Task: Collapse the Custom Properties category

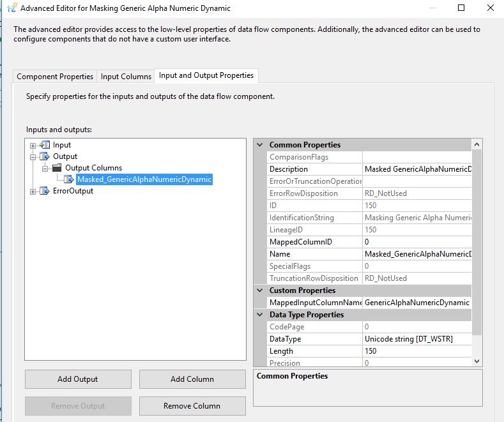Action: [x=260, y=290]
